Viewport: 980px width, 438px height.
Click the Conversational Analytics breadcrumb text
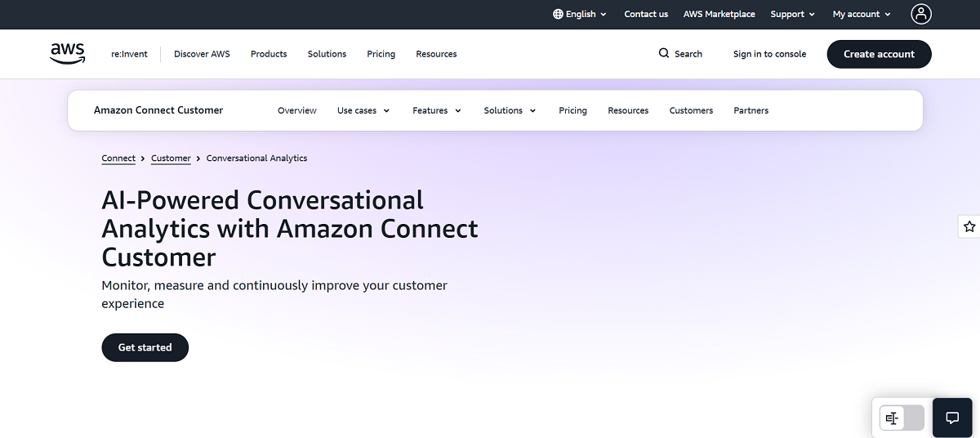(256, 159)
